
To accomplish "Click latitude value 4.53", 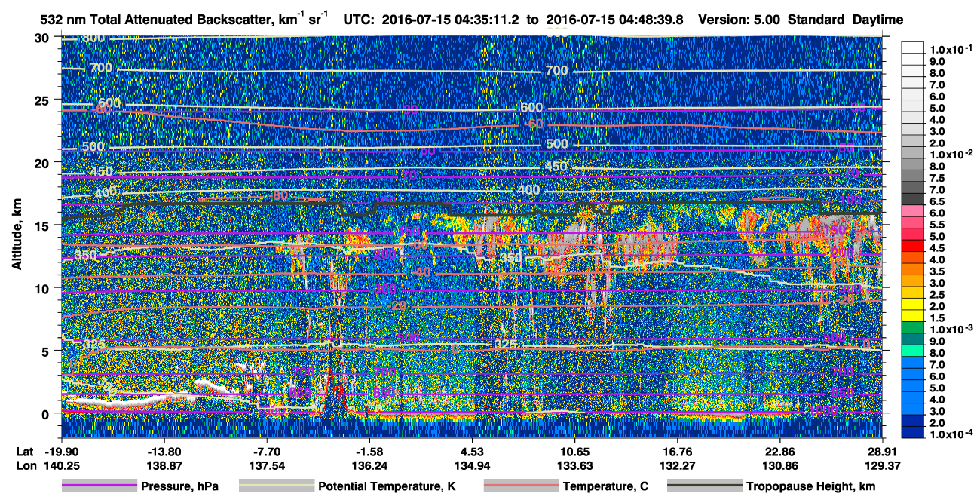I will [x=472, y=451].
